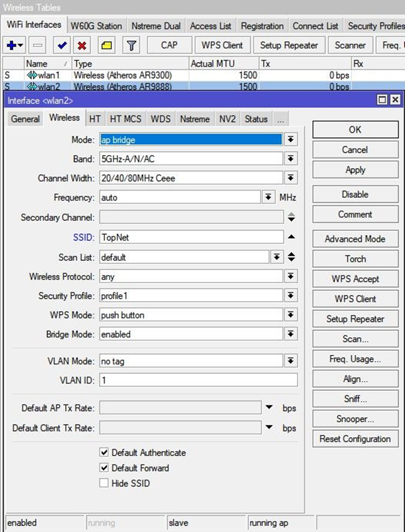
Task: Toggle Default Authenticate checkbox
Action: (104, 452)
